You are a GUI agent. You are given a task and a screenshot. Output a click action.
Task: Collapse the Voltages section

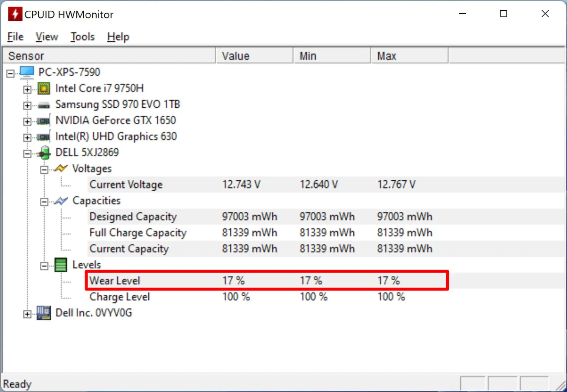click(44, 169)
